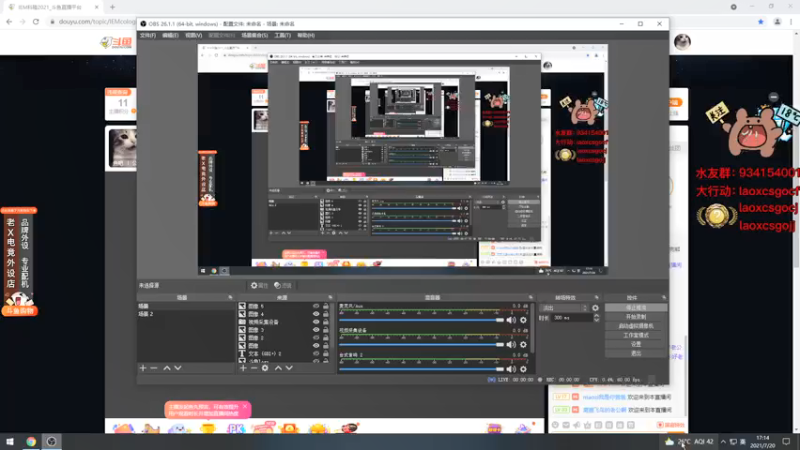
Task: Toggle lock on 视频采集设备 source
Action: click(x=326, y=322)
